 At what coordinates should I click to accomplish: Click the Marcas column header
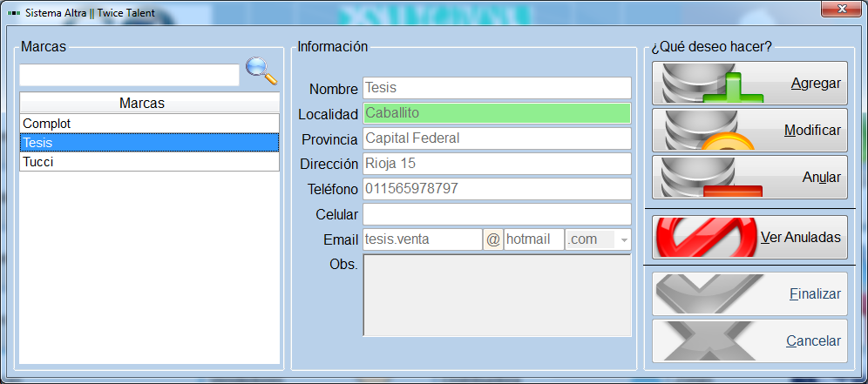(x=150, y=103)
